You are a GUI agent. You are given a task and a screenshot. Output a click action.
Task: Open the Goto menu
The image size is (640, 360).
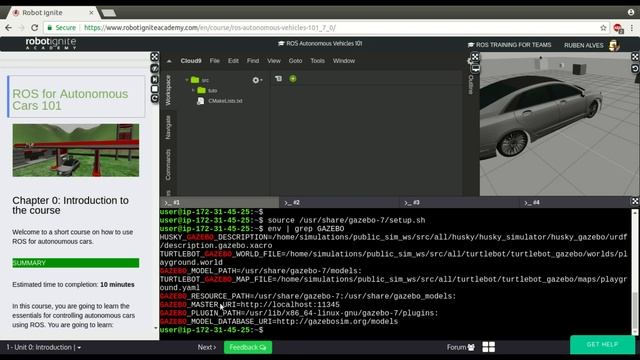[x=296, y=61]
